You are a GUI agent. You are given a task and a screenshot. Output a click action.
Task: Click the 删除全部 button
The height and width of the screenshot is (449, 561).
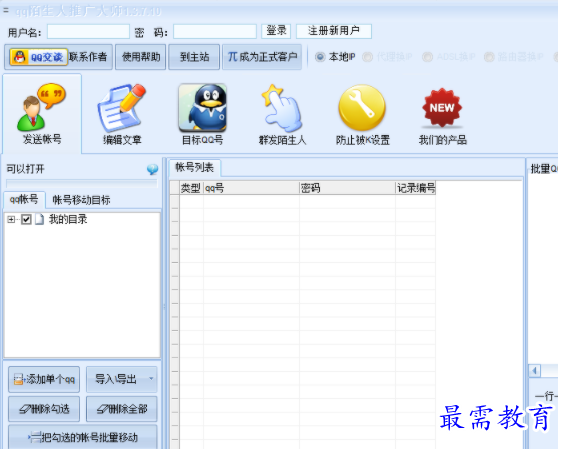122,409
